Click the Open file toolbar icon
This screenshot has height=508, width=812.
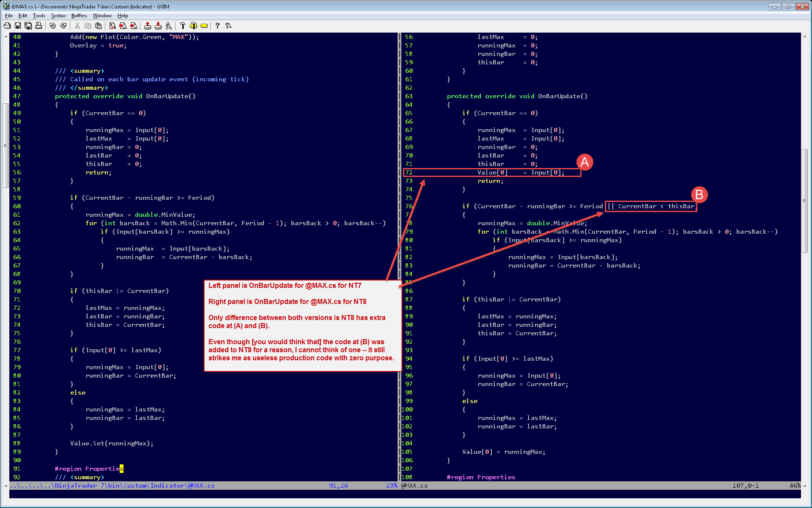coord(7,26)
